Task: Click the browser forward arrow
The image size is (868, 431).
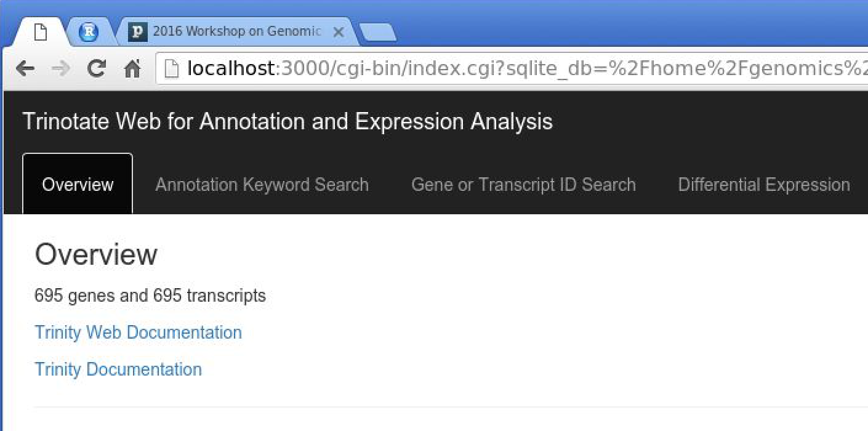Action: pyautogui.click(x=60, y=68)
